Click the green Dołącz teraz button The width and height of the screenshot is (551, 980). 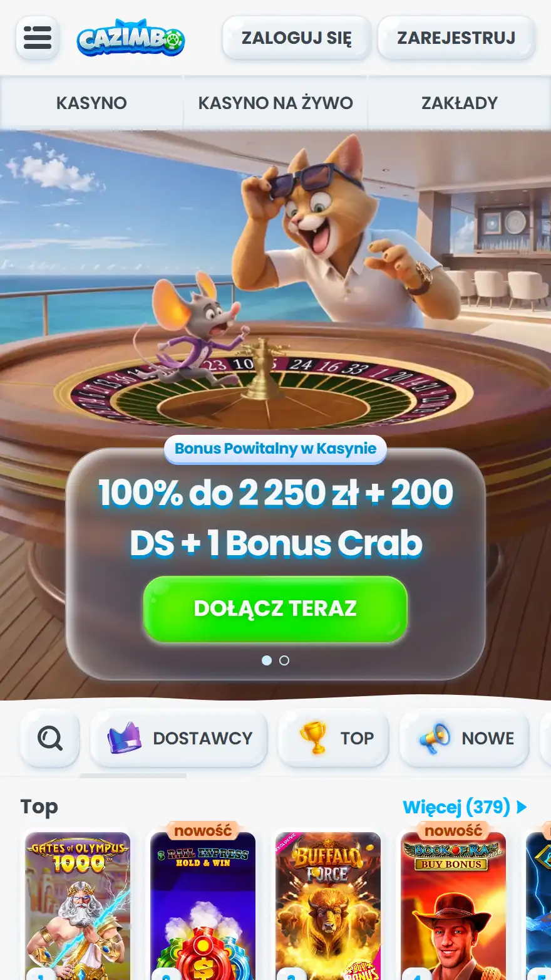click(x=275, y=608)
